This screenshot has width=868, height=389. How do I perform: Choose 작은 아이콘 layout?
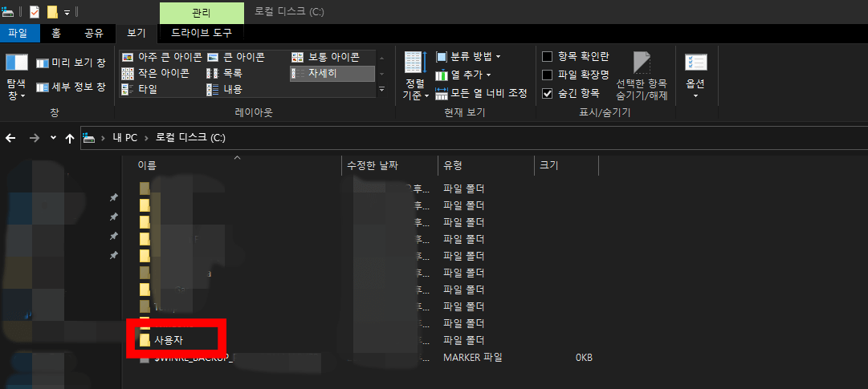point(156,73)
